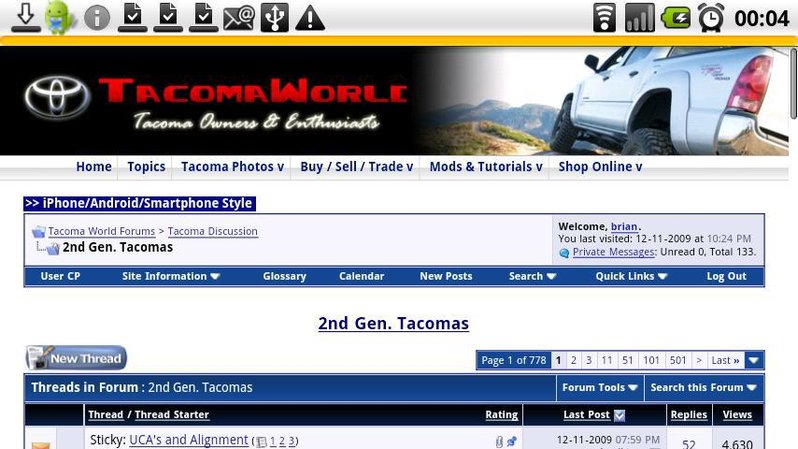Expand the Tacoma Photos menu
798x449 pixels.
[232, 167]
